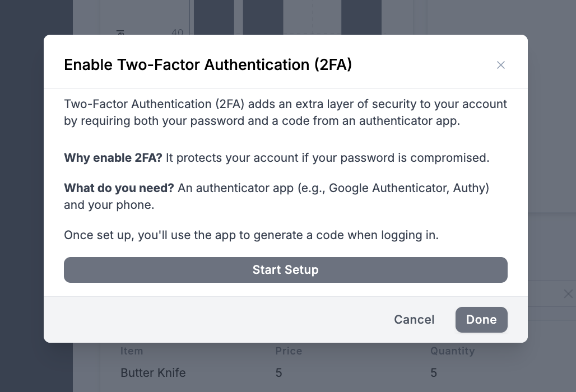Sort by the Price column header

289,351
